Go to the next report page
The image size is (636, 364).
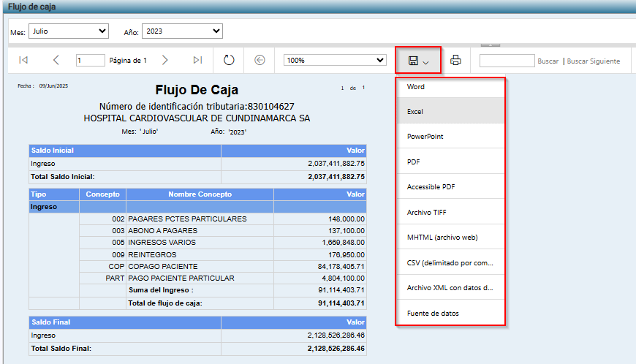coord(164,60)
